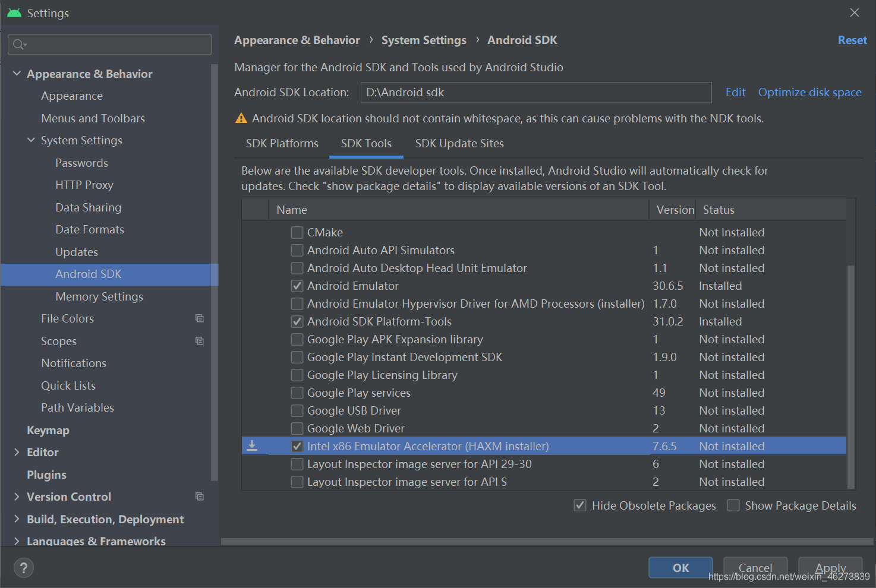
Task: Collapse the System Settings tree node
Action: coord(31,140)
